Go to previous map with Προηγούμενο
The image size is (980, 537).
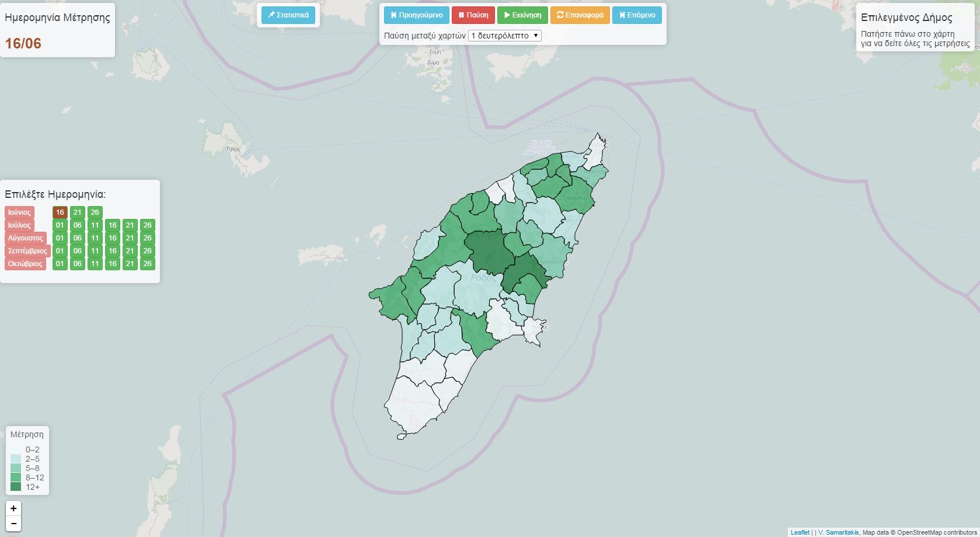416,15
